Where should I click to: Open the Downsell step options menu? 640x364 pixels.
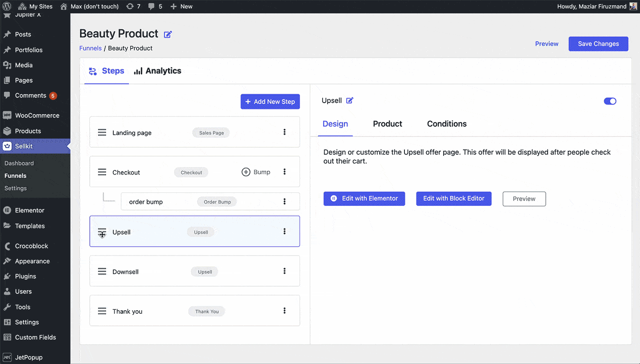(x=284, y=271)
